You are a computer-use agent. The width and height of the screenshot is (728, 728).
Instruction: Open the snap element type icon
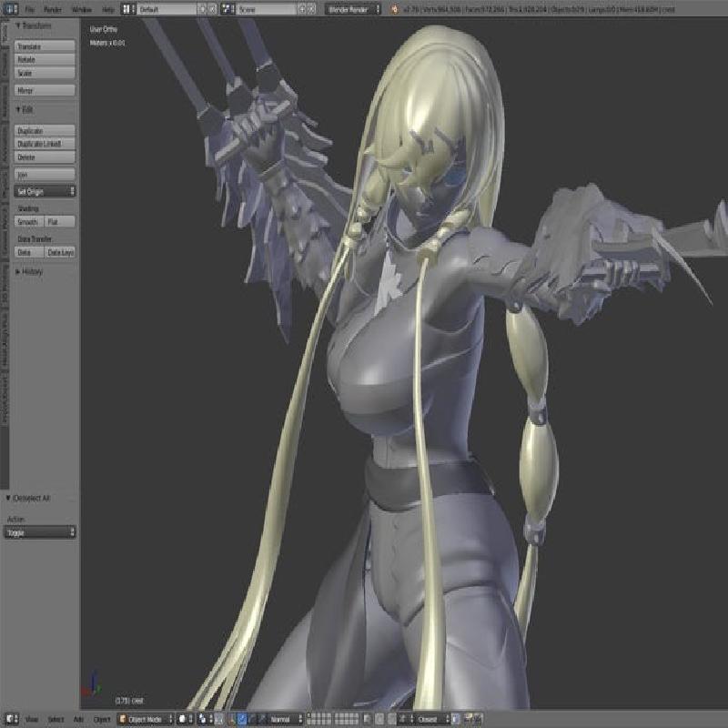click(405, 719)
